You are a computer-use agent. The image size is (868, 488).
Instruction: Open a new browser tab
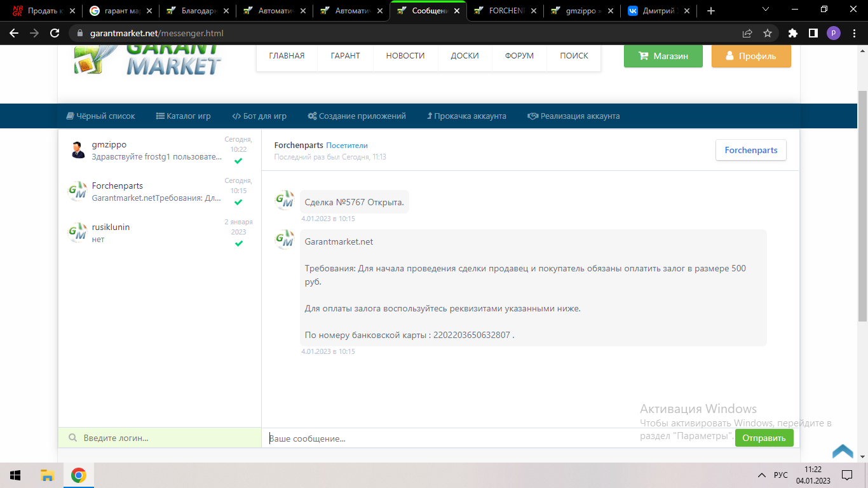(x=710, y=11)
